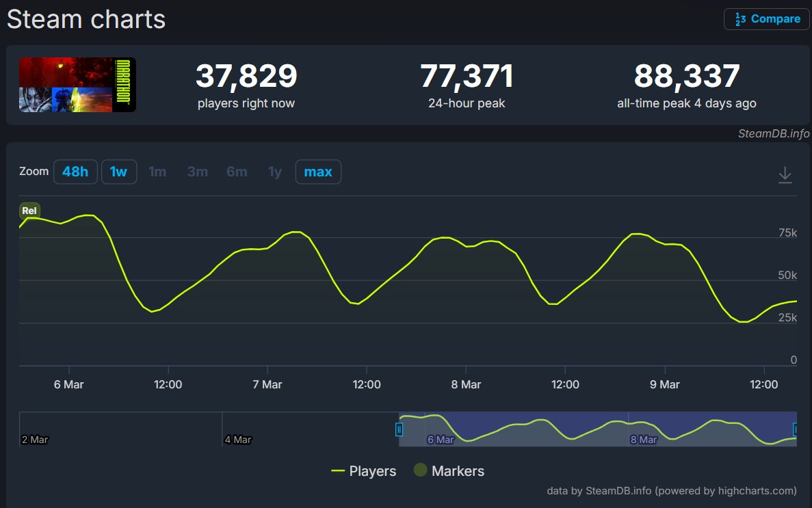The image size is (812, 508).
Task: Click the data by SteamDB.info highcharts credit
Action: (x=672, y=491)
